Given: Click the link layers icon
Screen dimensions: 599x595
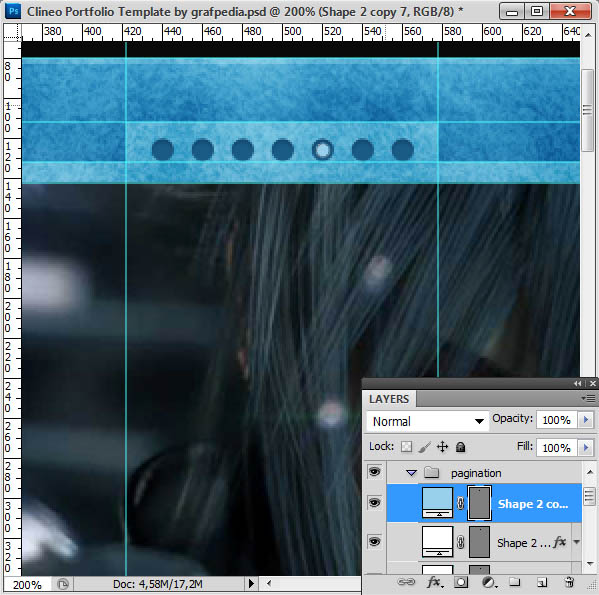Looking at the screenshot, I should click(406, 582).
